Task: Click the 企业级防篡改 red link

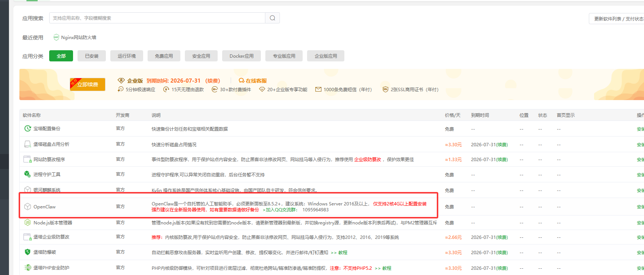Action: tap(367, 159)
